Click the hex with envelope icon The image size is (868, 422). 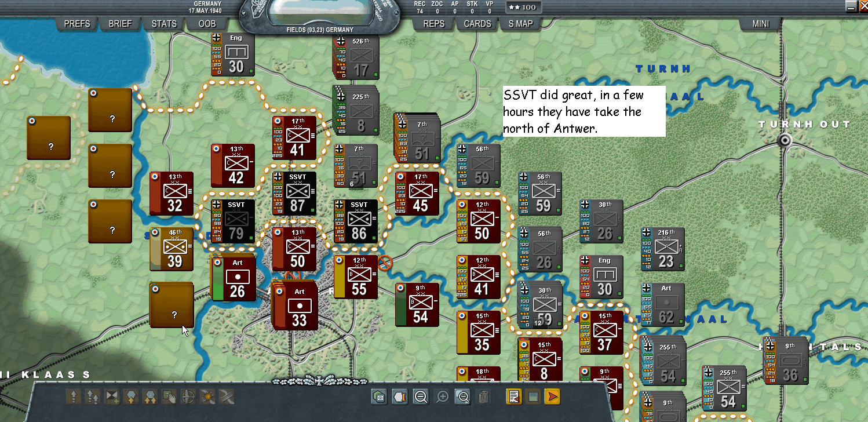380,397
